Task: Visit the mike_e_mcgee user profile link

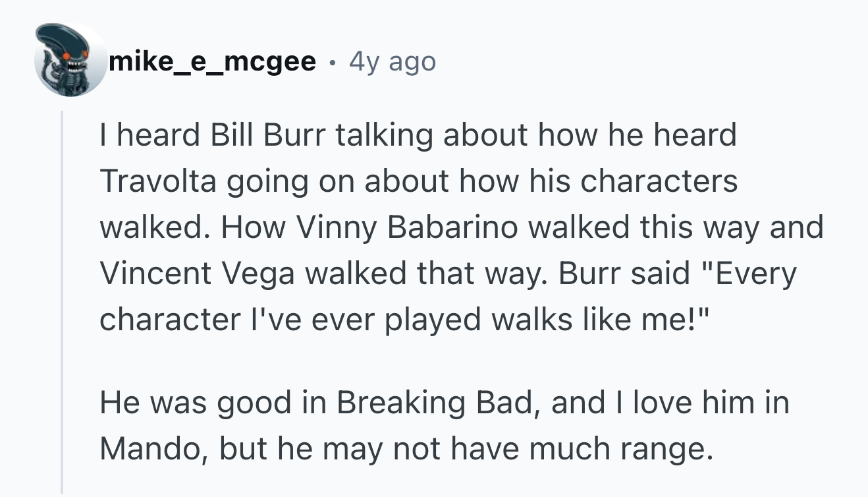Action: [212, 62]
